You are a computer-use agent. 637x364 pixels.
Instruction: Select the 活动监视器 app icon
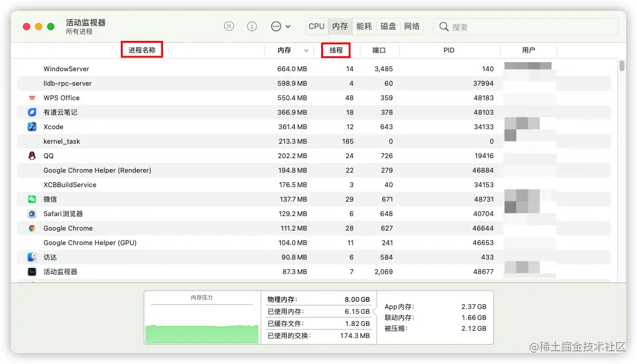[x=32, y=272]
